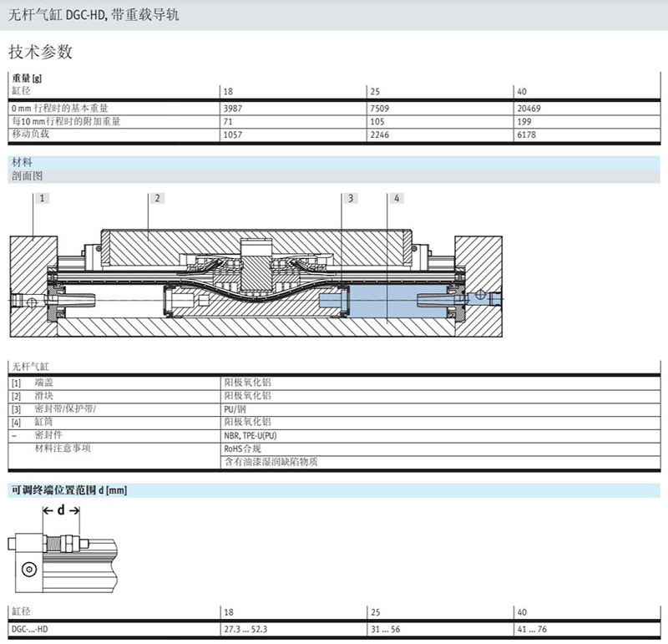Click the moving load value 1057
Viewport: 668px width, 644px height.
tap(233, 134)
